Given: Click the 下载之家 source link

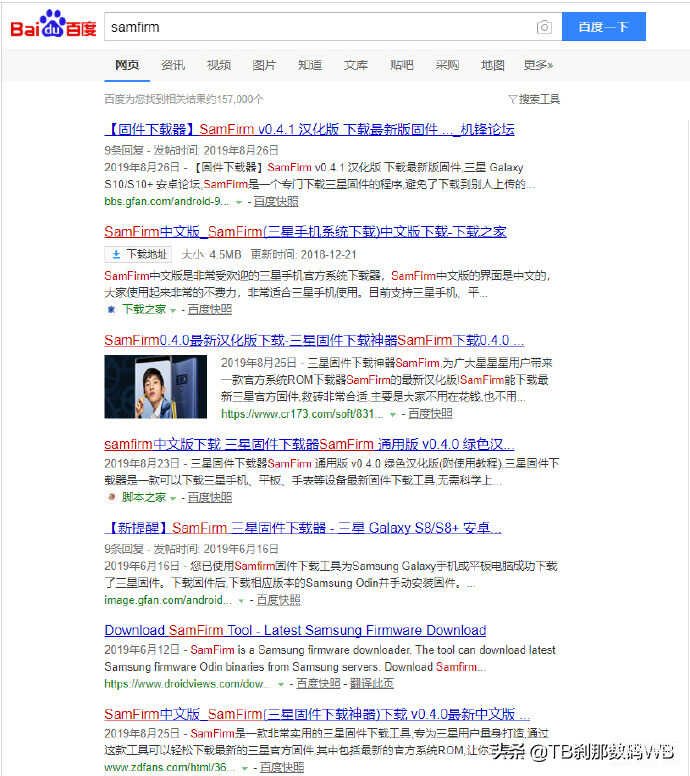Looking at the screenshot, I should click(x=144, y=309).
